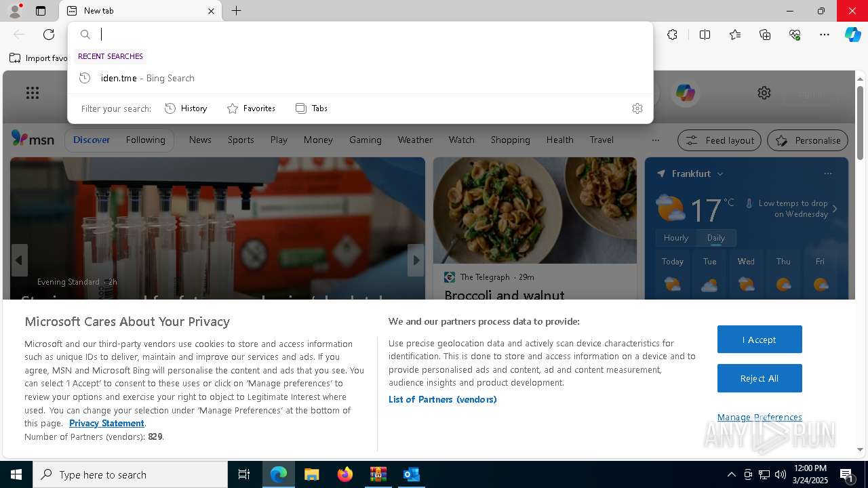The width and height of the screenshot is (868, 488).
Task: Switch weather to Daily view
Action: tap(716, 238)
